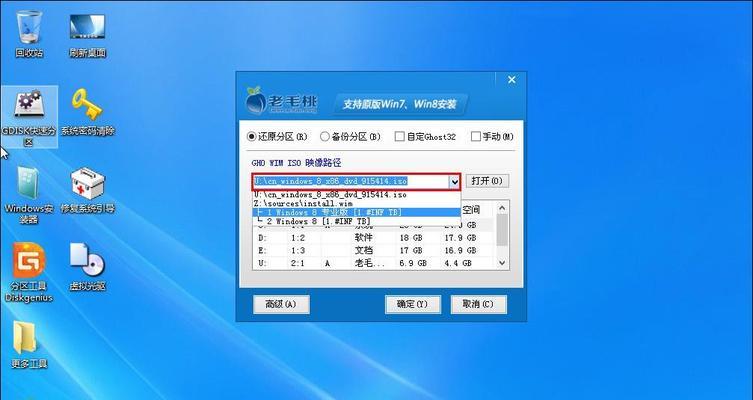
Task: Select 1 Windows 8 专业版 entry
Action: coord(356,212)
